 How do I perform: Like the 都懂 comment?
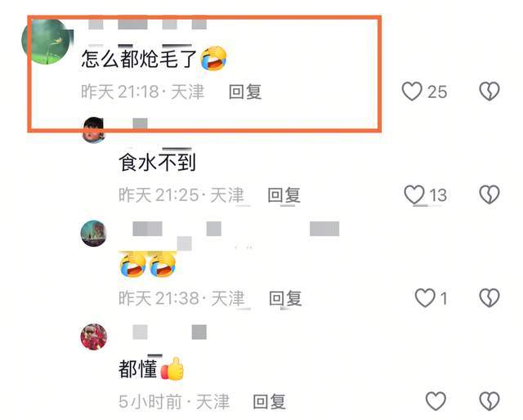(x=436, y=400)
